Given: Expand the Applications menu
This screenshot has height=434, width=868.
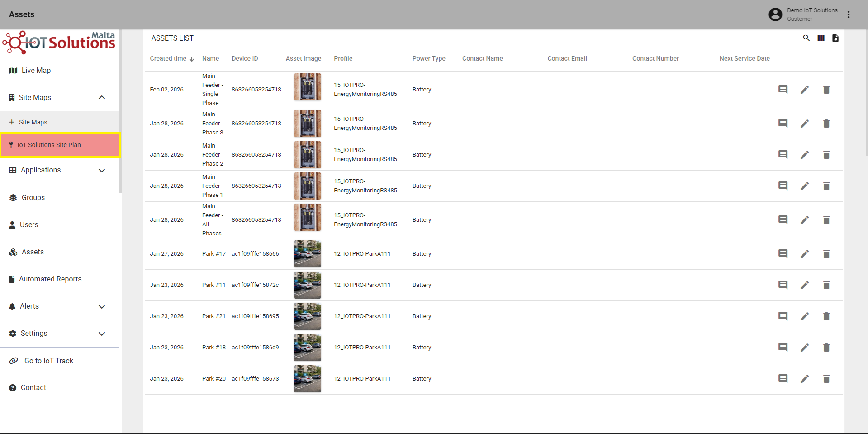Looking at the screenshot, I should [102, 171].
